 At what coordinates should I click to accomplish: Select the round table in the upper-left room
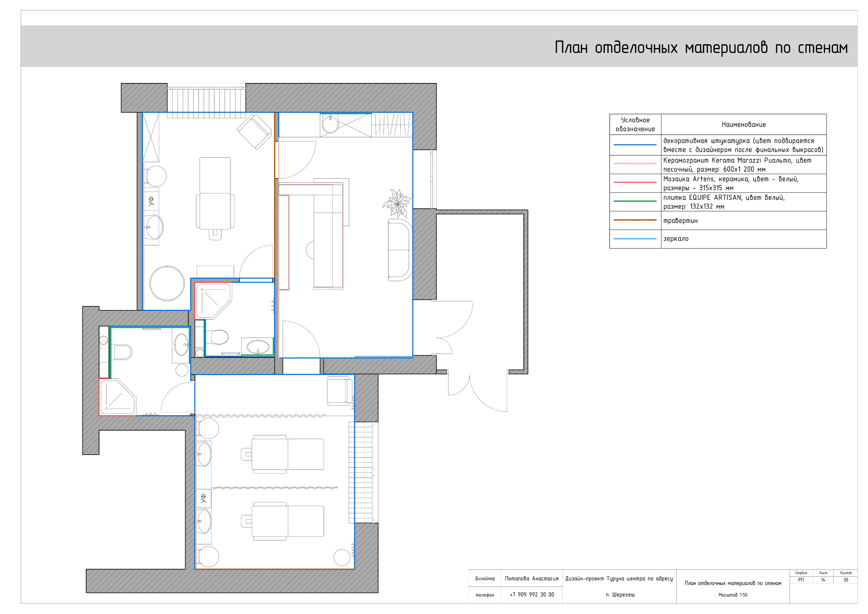coord(167,283)
